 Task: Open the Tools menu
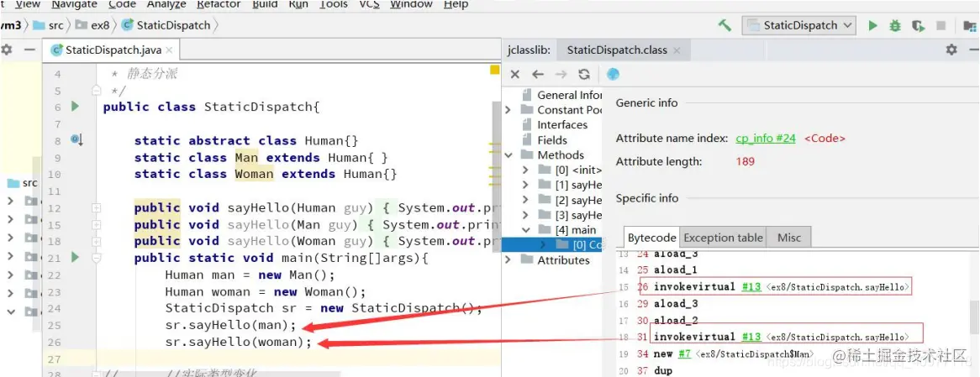click(333, 4)
